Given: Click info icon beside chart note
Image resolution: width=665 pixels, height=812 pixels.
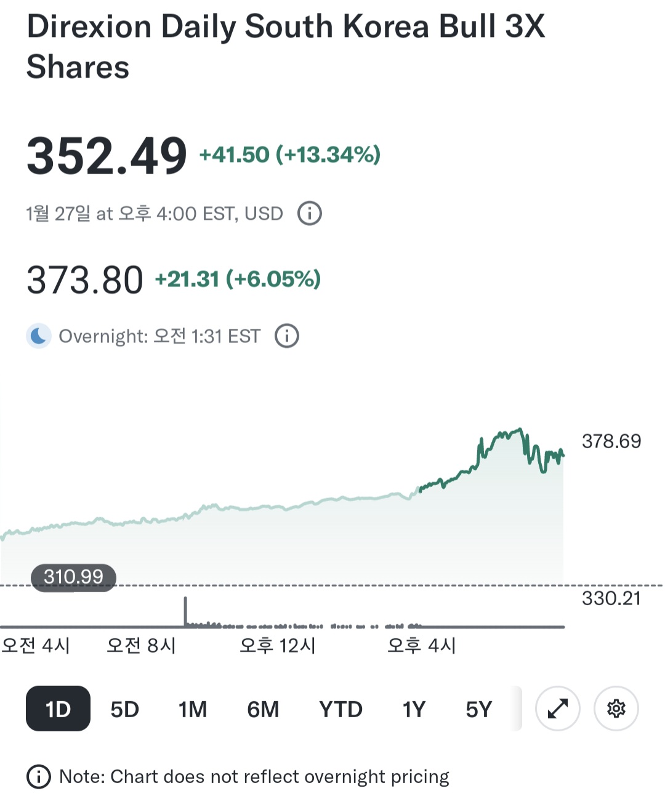Looking at the screenshot, I should pos(39,777).
